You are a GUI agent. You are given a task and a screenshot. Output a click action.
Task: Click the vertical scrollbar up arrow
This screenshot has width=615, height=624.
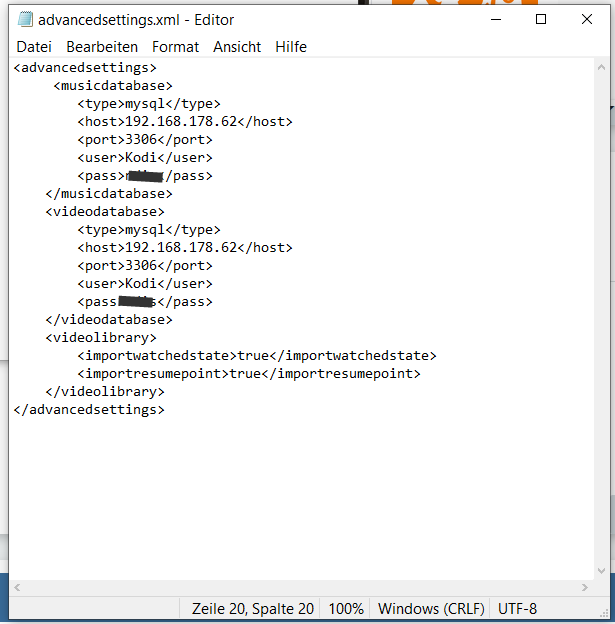click(x=601, y=67)
